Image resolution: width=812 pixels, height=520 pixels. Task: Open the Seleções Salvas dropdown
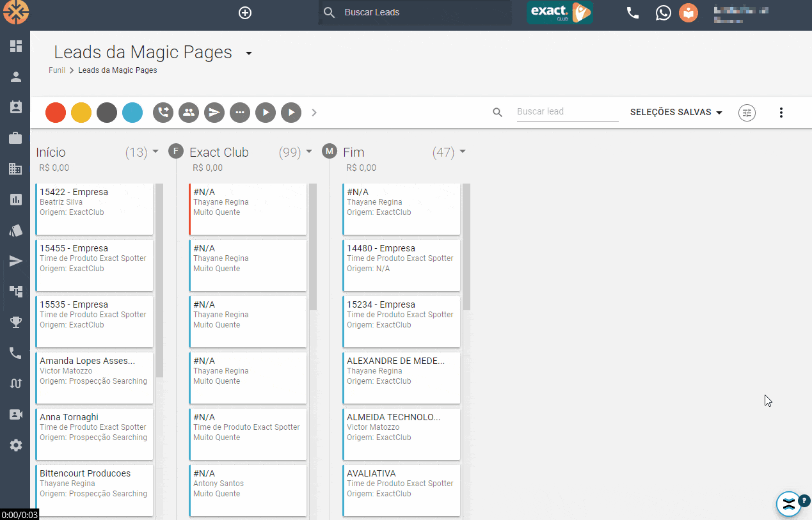[x=676, y=113]
